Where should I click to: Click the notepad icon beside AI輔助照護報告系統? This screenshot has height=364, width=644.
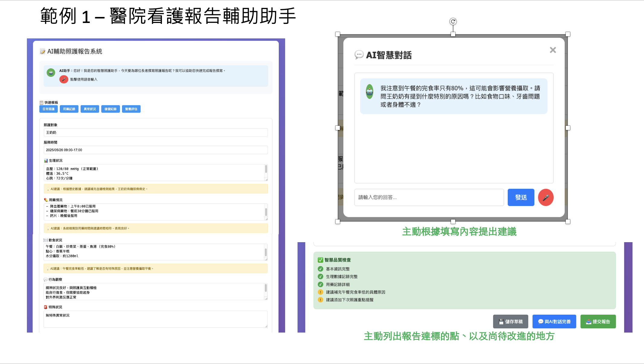point(43,51)
